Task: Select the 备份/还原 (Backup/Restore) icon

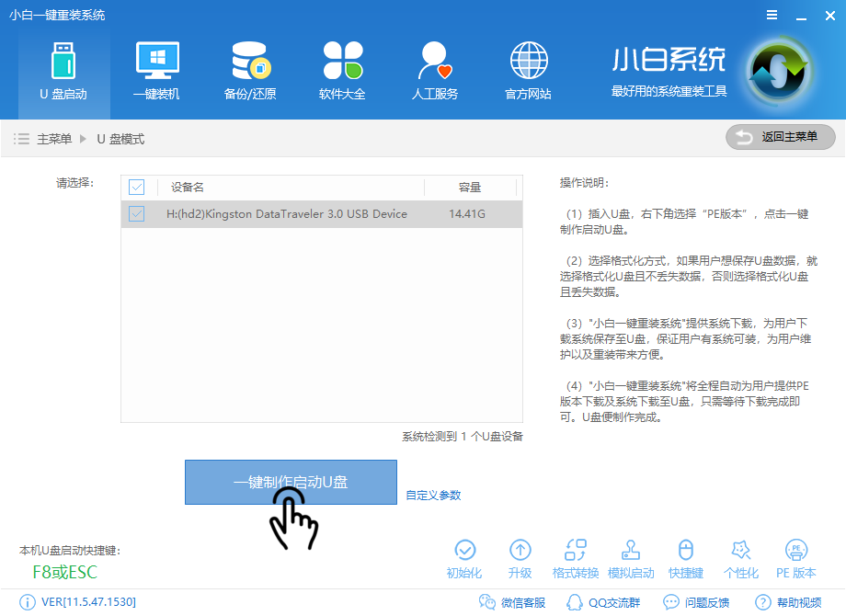Action: tap(249, 69)
